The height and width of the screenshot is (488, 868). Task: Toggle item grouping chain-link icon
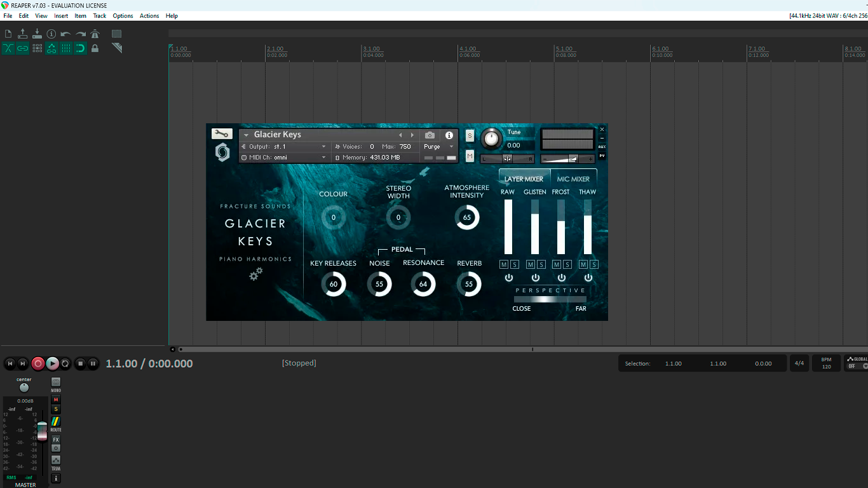point(23,48)
